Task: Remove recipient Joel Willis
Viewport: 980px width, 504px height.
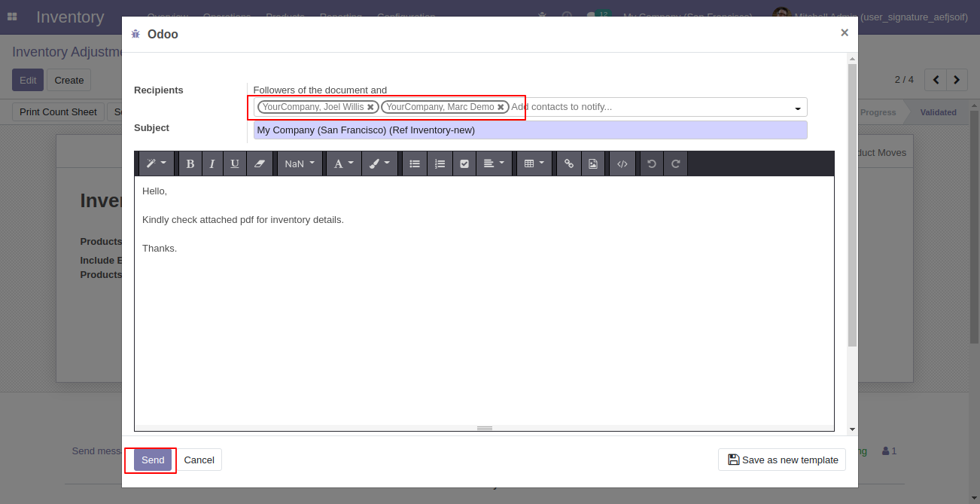Action: click(370, 107)
